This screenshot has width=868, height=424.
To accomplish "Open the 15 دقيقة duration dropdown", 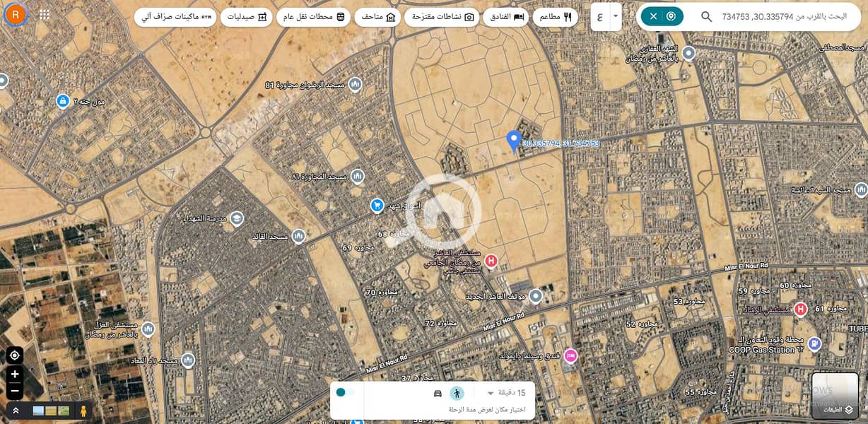I will (x=505, y=393).
